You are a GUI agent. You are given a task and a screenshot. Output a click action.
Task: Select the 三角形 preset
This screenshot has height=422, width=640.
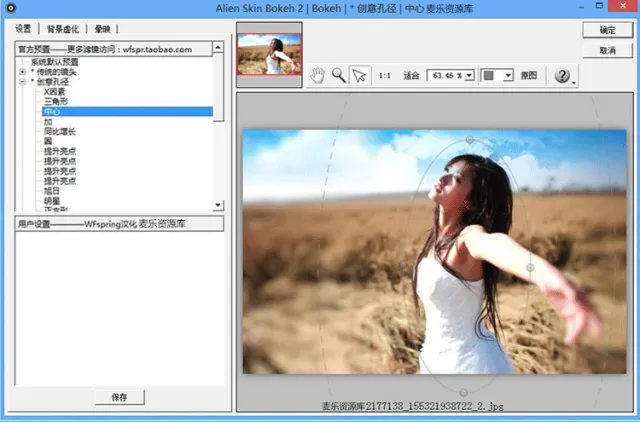(x=56, y=101)
